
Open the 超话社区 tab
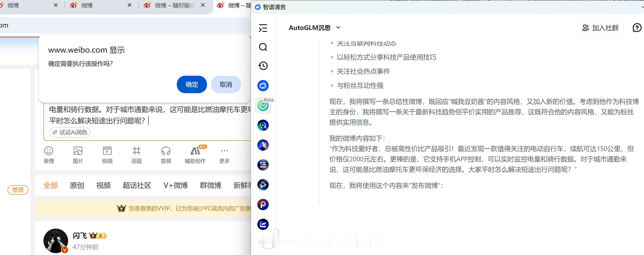click(x=137, y=185)
